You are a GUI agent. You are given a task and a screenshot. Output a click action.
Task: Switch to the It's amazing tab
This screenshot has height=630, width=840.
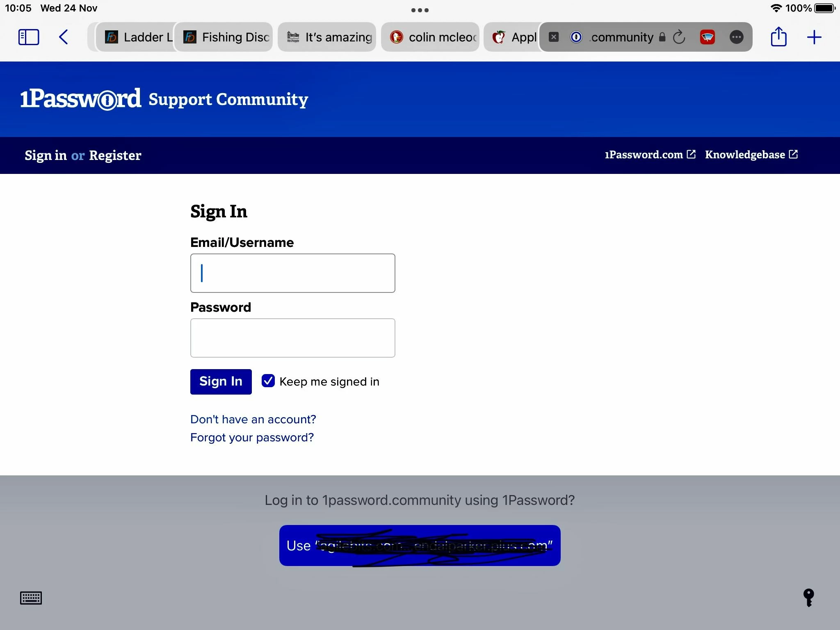coord(327,37)
